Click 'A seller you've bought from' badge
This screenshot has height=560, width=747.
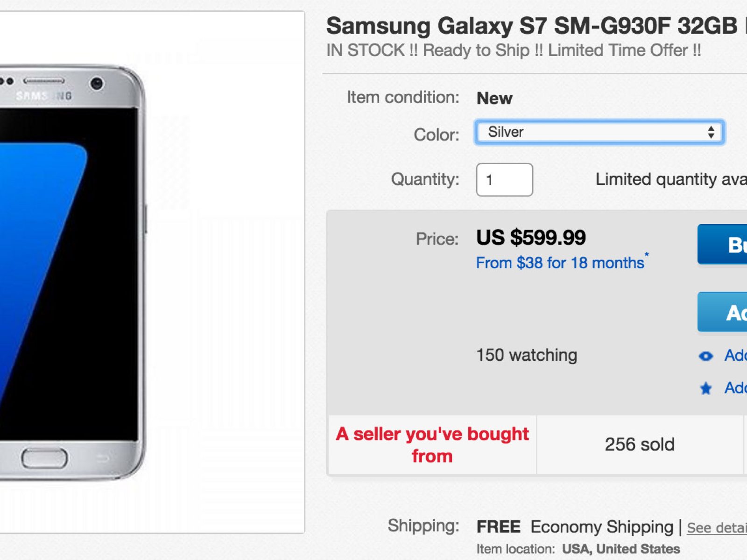[432, 445]
